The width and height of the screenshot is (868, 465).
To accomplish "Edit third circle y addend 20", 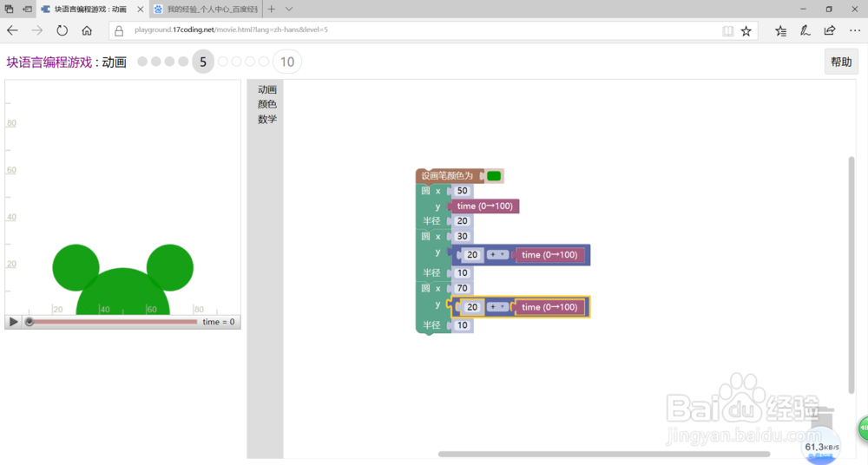I will click(x=472, y=307).
